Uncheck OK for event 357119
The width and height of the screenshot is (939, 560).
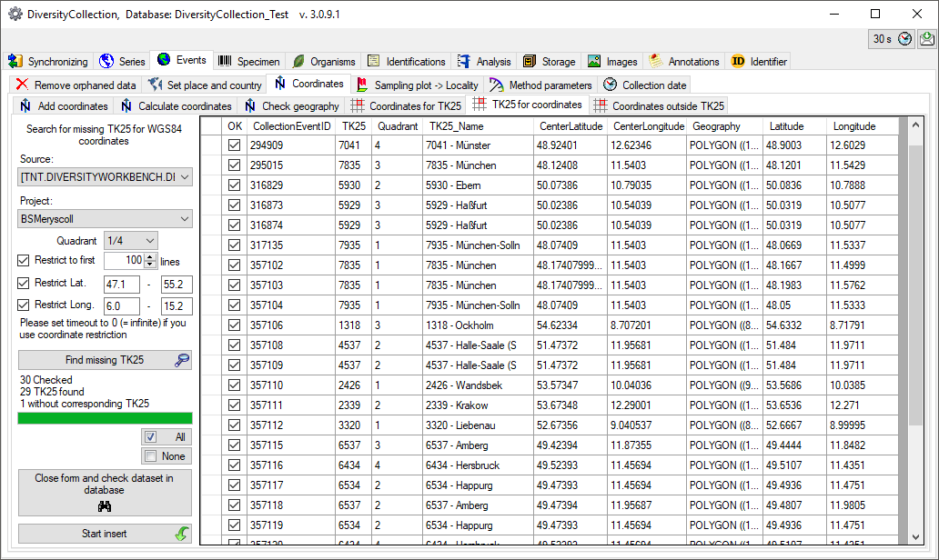point(234,525)
